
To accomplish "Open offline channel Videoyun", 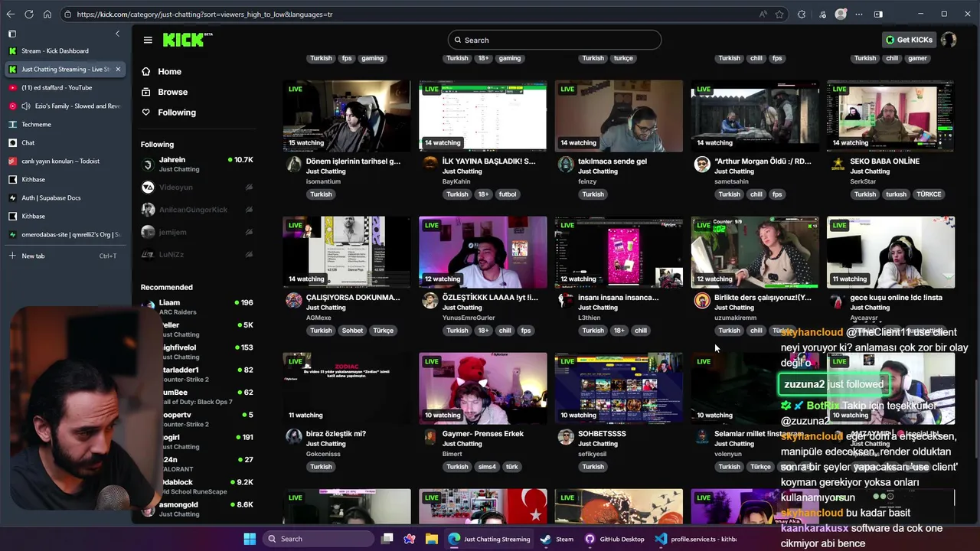I will [x=198, y=187].
